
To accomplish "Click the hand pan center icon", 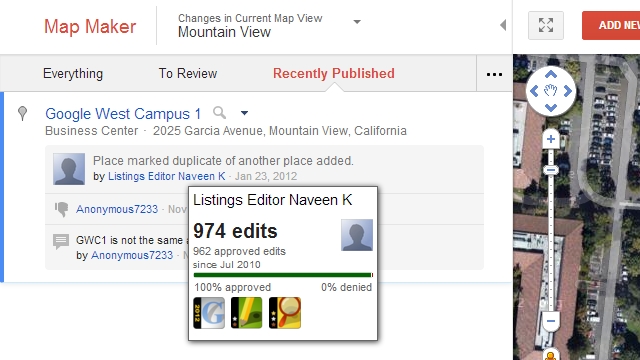I will pyautogui.click(x=551, y=91).
